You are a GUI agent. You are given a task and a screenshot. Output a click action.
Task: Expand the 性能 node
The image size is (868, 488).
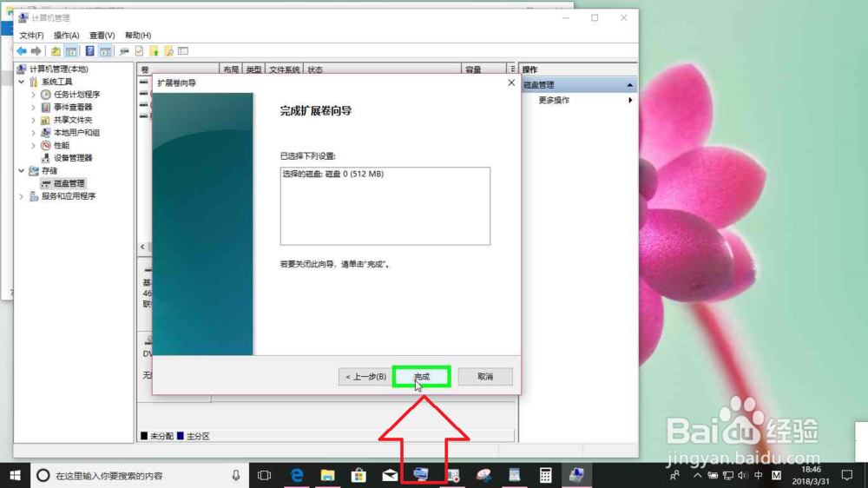coord(33,146)
